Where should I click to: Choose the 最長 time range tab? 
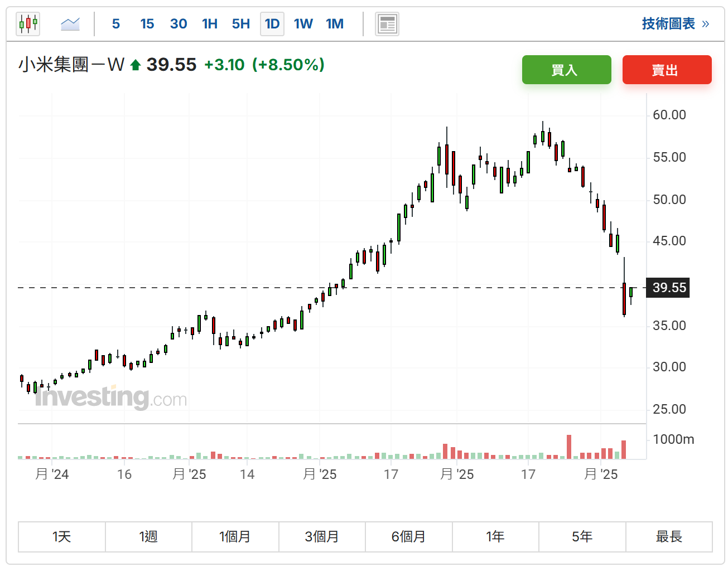pos(669,537)
